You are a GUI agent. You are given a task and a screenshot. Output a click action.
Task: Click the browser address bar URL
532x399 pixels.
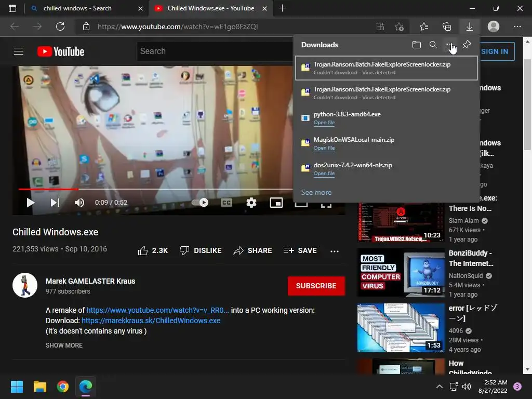(x=178, y=26)
